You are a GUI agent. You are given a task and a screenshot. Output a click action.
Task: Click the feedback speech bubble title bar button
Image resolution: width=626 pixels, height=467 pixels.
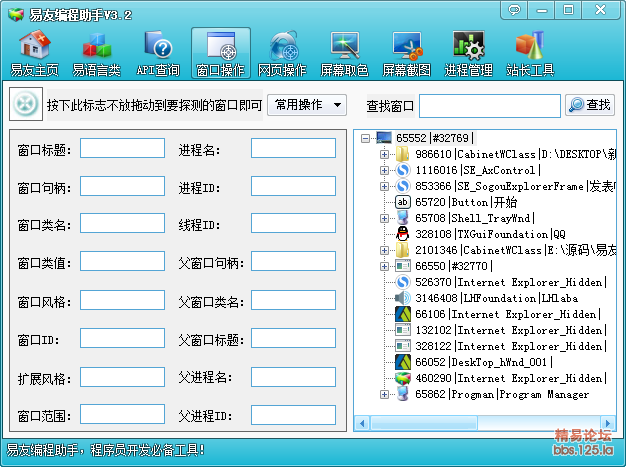point(514,9)
